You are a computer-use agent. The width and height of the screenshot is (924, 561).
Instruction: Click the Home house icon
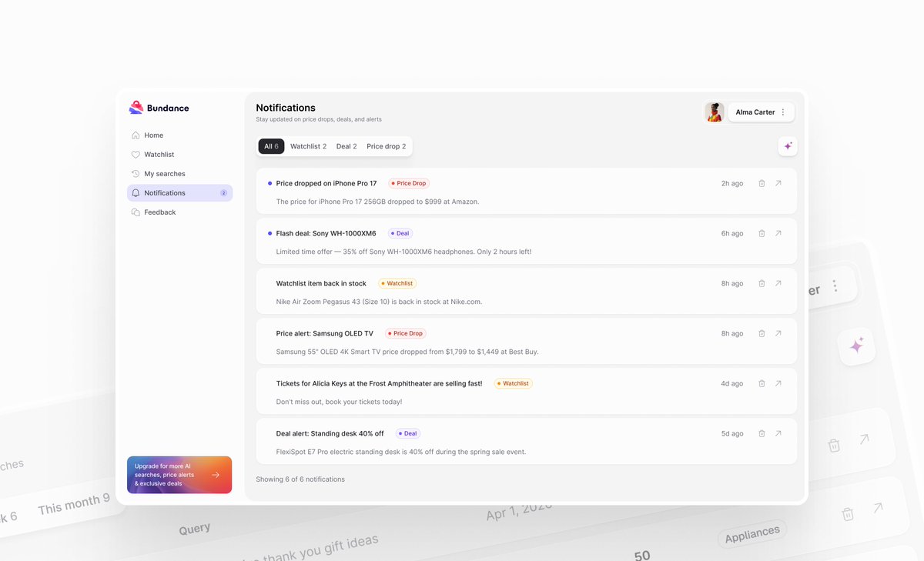tap(136, 135)
